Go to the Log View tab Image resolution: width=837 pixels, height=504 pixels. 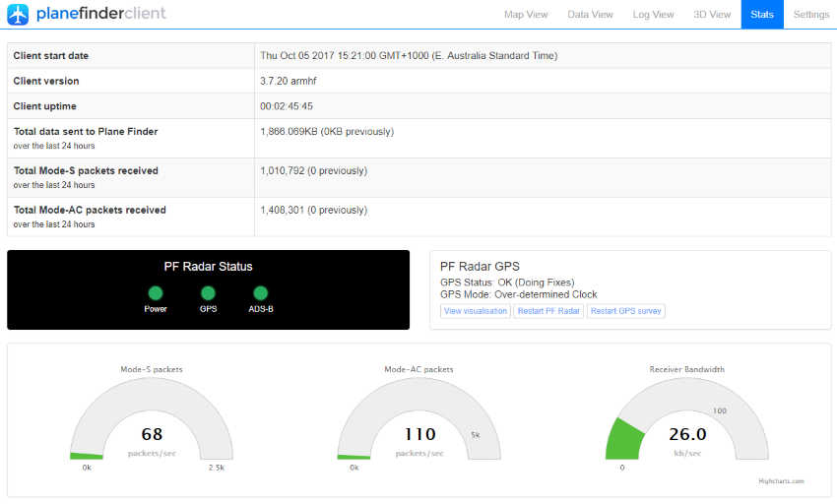click(x=654, y=15)
